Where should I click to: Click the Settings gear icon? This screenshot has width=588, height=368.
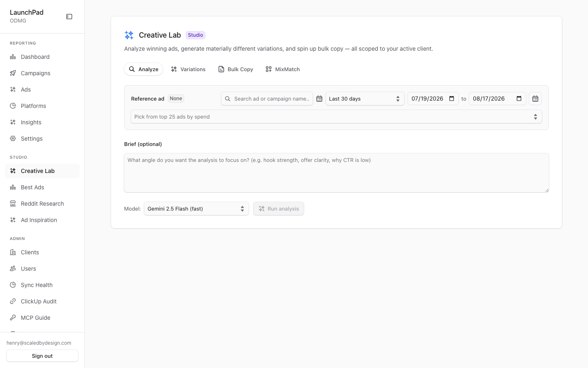tap(13, 139)
